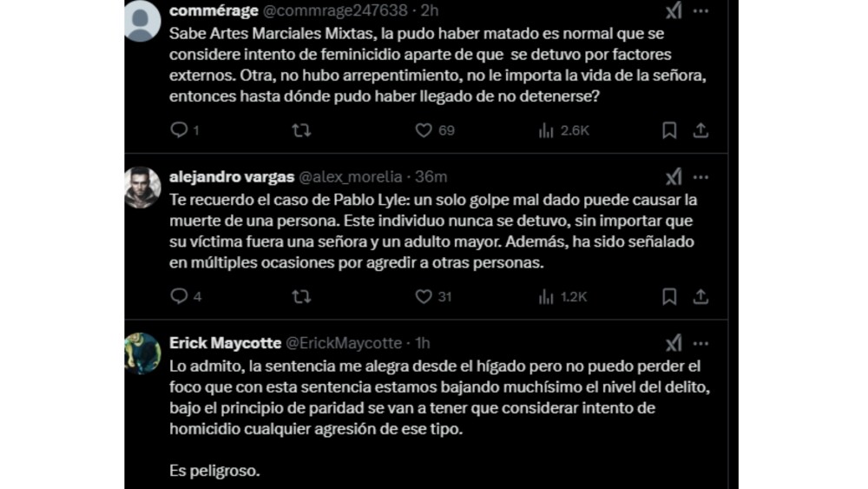868x489 pixels.
Task: Click Erick Maycotte's profile avatar
Action: click(x=143, y=354)
